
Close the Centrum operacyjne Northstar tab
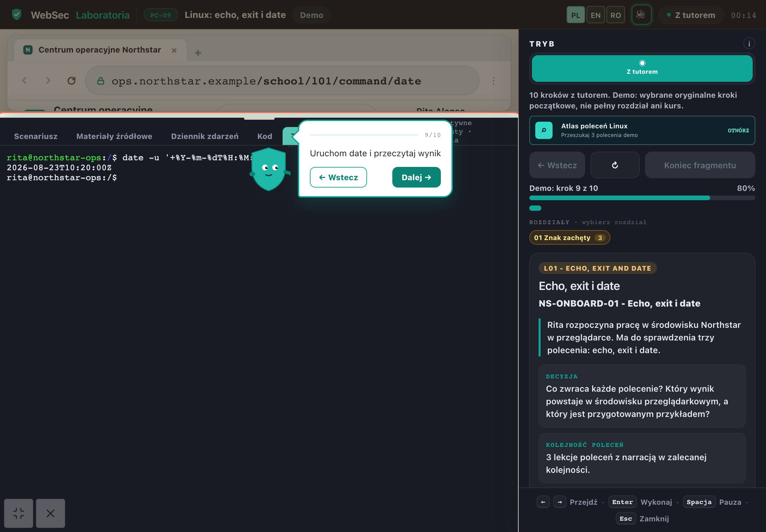(174, 50)
